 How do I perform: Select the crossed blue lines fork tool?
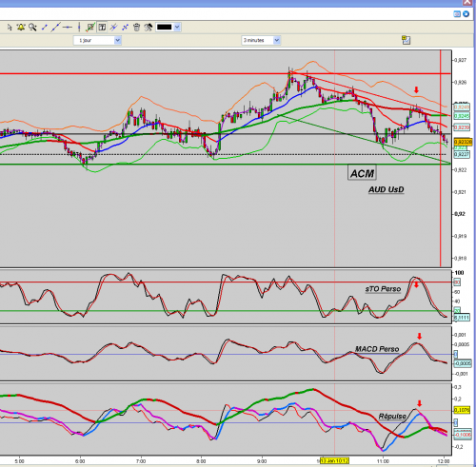pos(113,28)
